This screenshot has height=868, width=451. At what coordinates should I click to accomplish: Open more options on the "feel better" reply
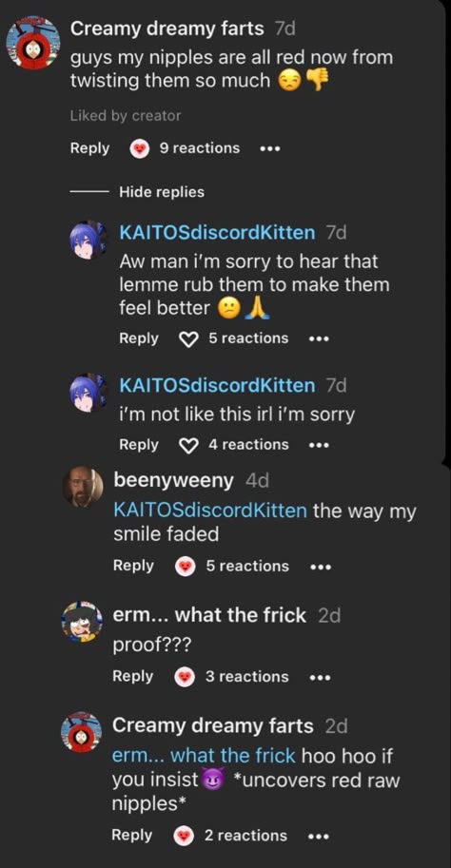pyautogui.click(x=319, y=338)
